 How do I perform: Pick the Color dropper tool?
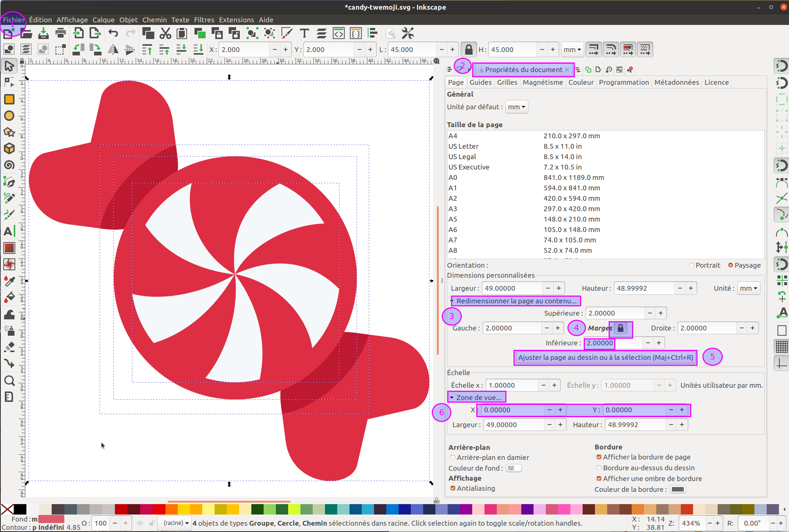click(x=9, y=281)
